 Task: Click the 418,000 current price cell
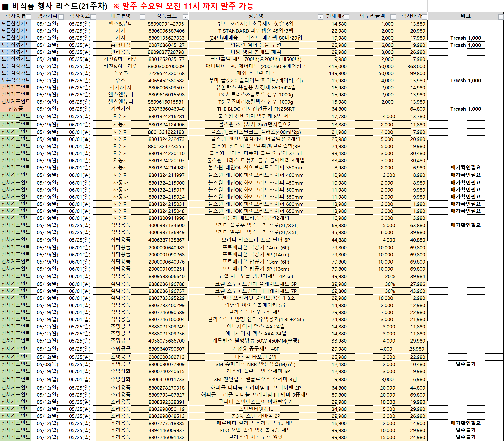point(338,66)
